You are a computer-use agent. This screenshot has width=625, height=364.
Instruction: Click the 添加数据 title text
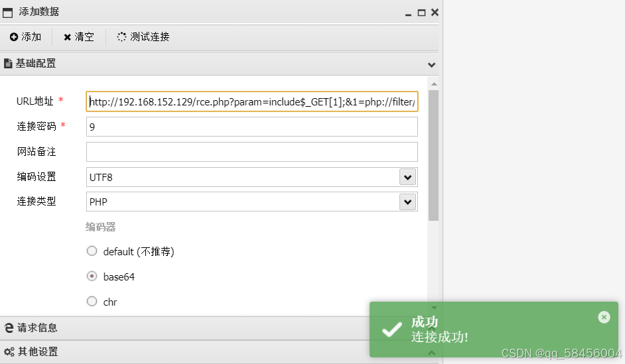39,12
